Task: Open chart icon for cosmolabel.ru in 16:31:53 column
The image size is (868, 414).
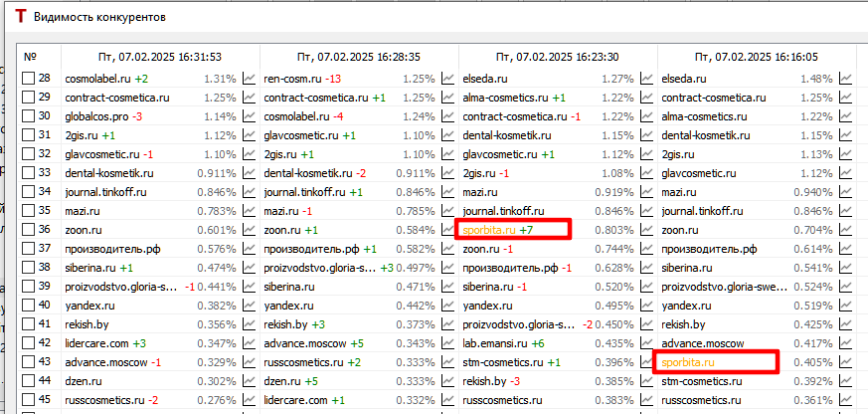Action: point(250,80)
